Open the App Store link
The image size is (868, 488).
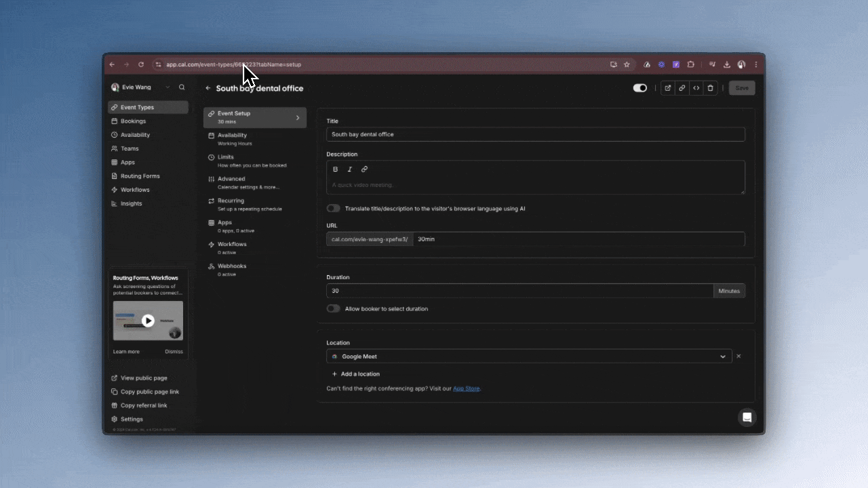[x=466, y=388]
